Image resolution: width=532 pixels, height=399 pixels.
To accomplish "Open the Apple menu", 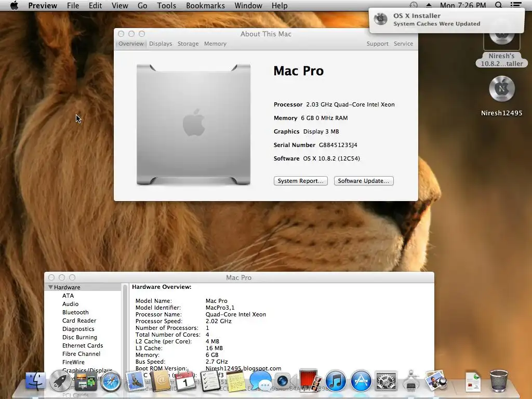I will [14, 5].
